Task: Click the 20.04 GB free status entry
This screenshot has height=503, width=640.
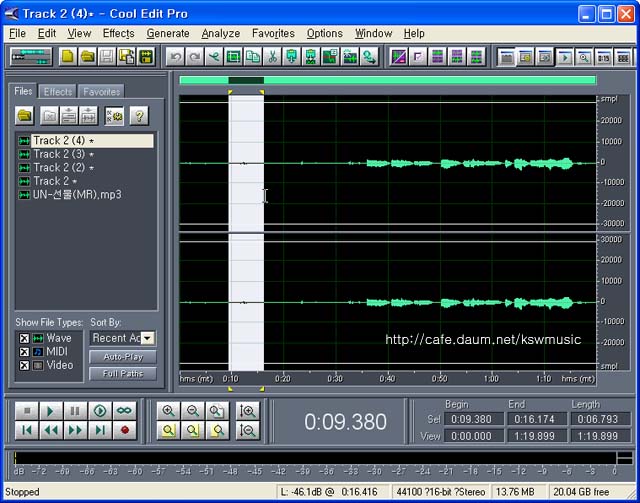Action: click(581, 492)
